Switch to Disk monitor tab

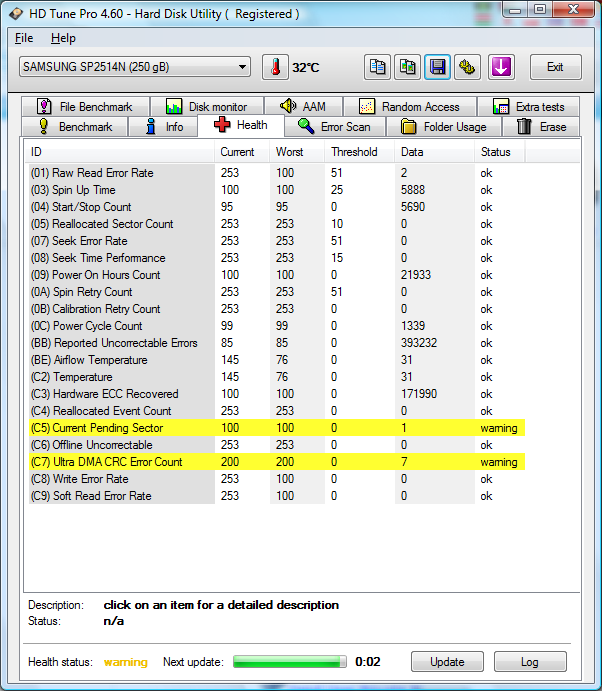point(207,107)
